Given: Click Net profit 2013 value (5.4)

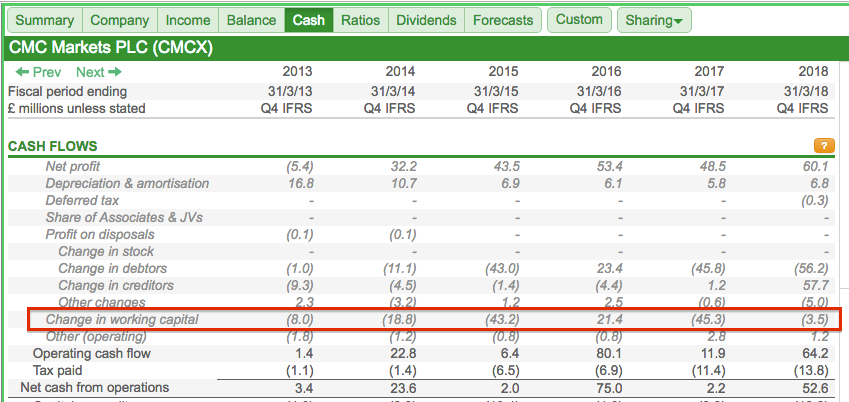Looking at the screenshot, I should tap(300, 166).
